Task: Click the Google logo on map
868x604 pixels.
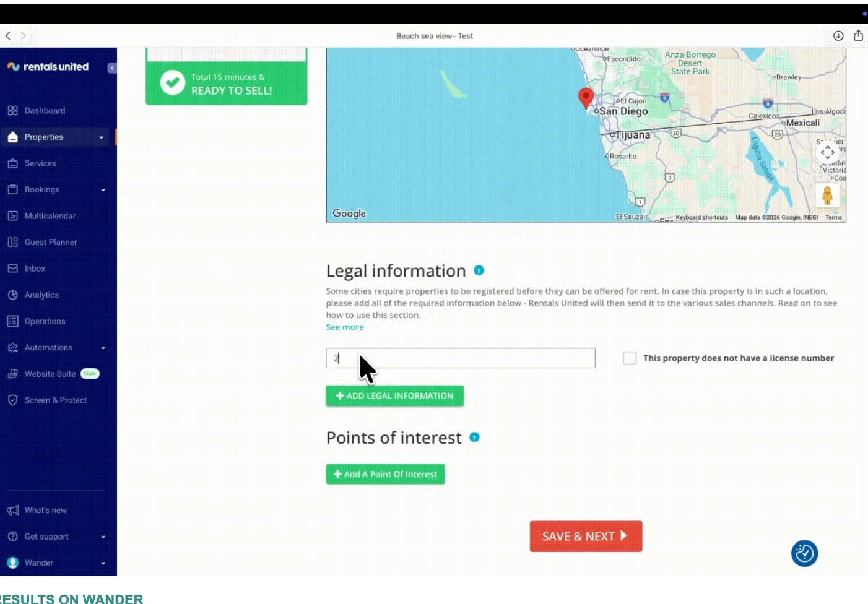Action: tap(349, 214)
